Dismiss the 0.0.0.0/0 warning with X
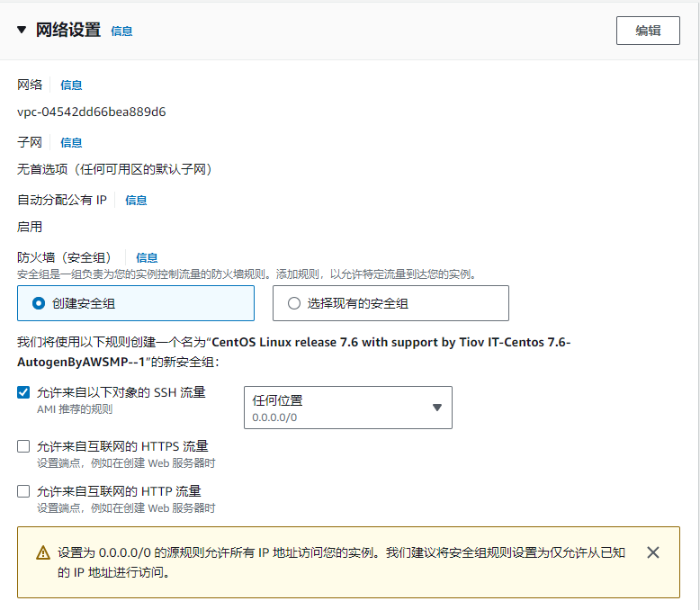The height and width of the screenshot is (610, 700). coord(653,552)
